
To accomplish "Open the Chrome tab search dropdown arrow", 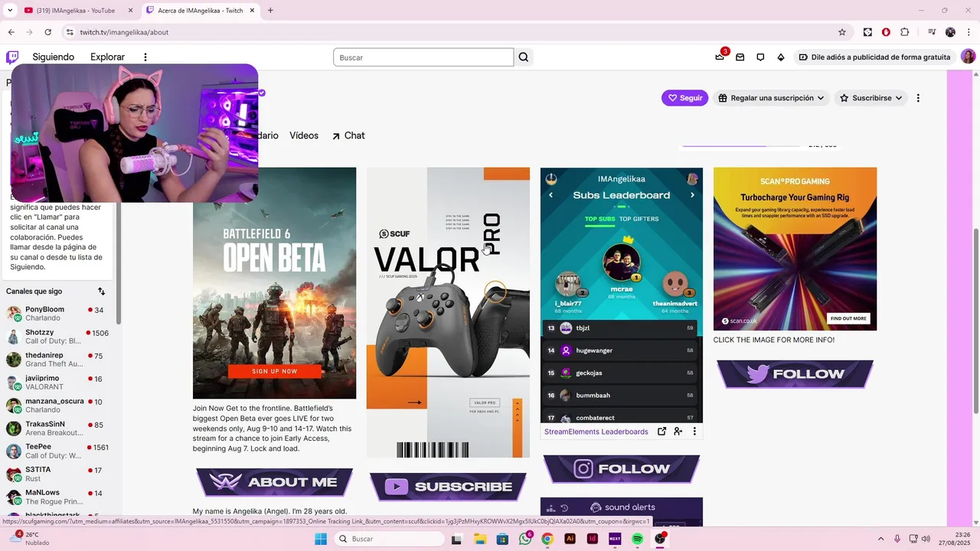I will [x=10, y=10].
